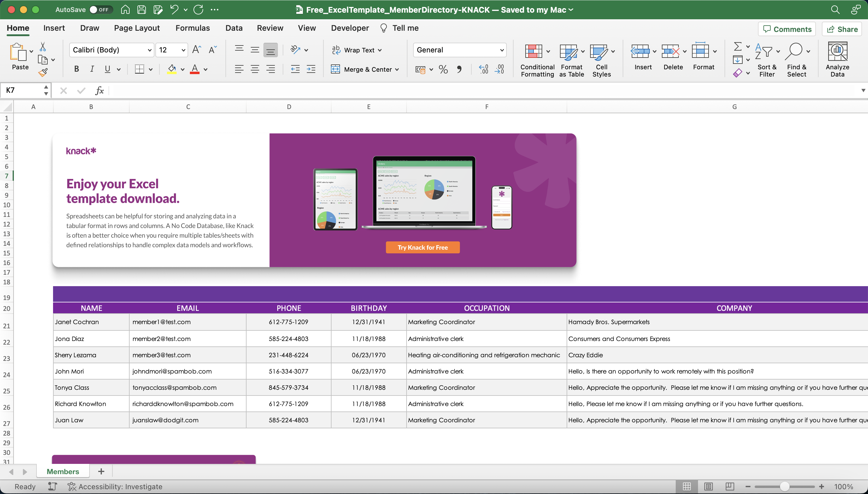868x494 pixels.
Task: Click the Cut scissors icon
Action: (43, 47)
